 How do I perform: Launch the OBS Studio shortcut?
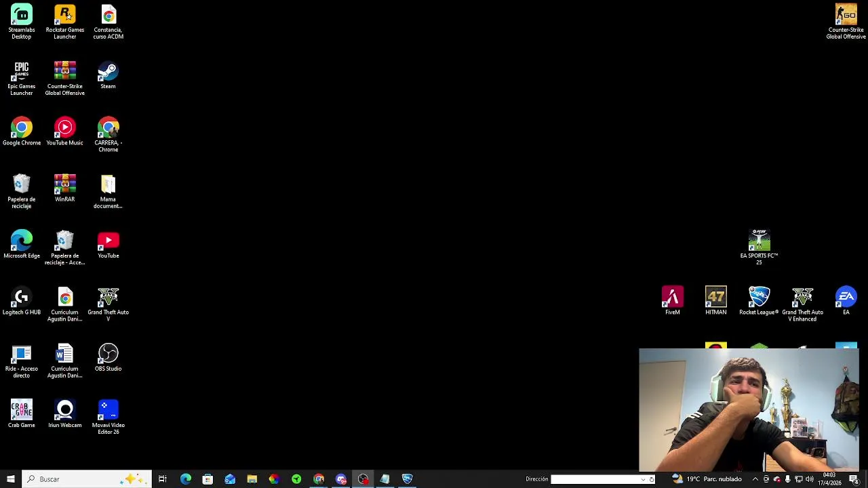pos(108,357)
